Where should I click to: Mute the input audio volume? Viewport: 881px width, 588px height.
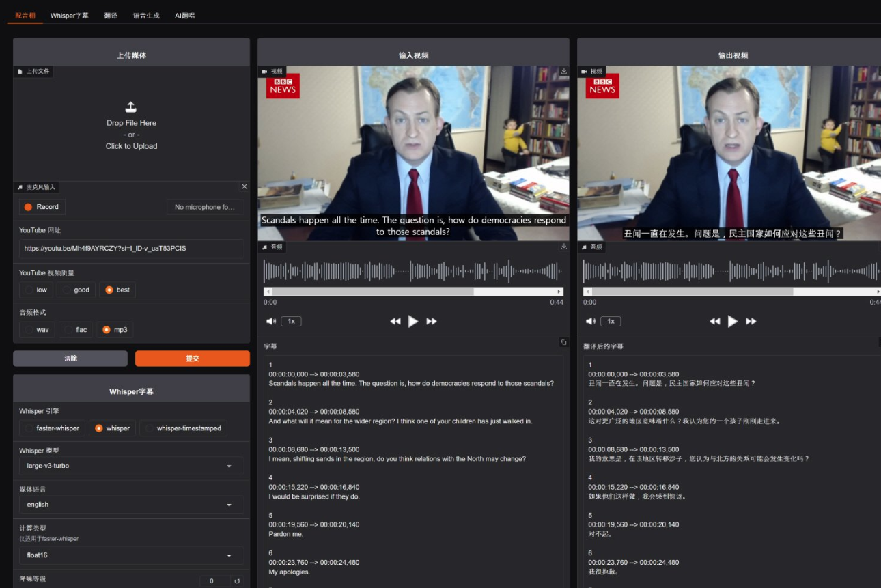click(x=271, y=321)
